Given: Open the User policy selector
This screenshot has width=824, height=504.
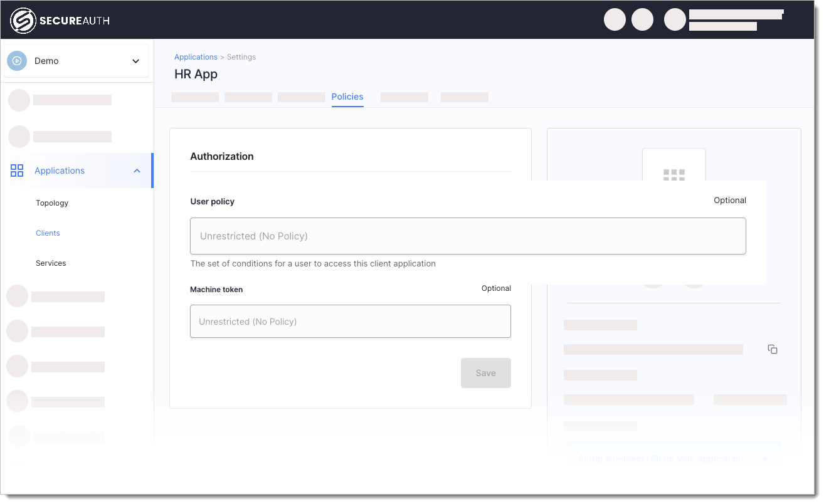Looking at the screenshot, I should click(x=468, y=236).
